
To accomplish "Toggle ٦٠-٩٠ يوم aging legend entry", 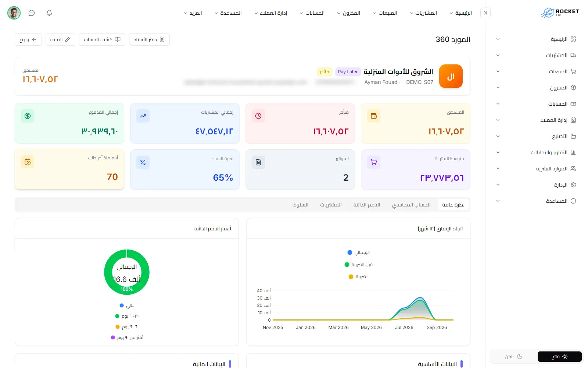I will click(x=127, y=327).
